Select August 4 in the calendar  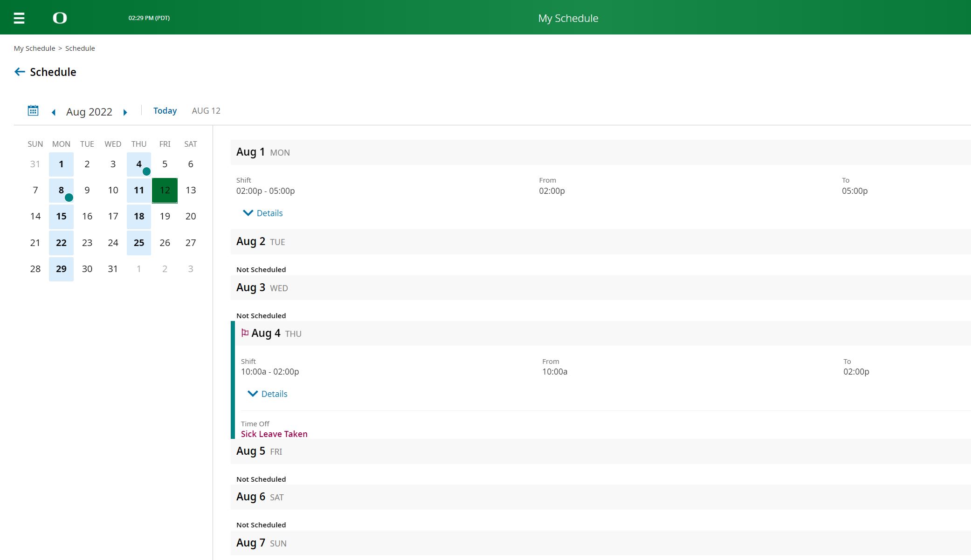click(139, 164)
